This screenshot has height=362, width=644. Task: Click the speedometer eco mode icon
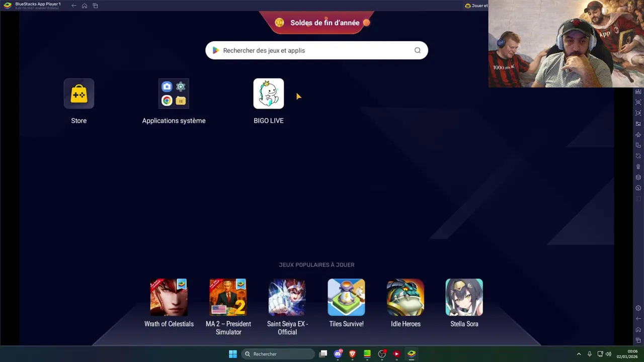(x=638, y=188)
